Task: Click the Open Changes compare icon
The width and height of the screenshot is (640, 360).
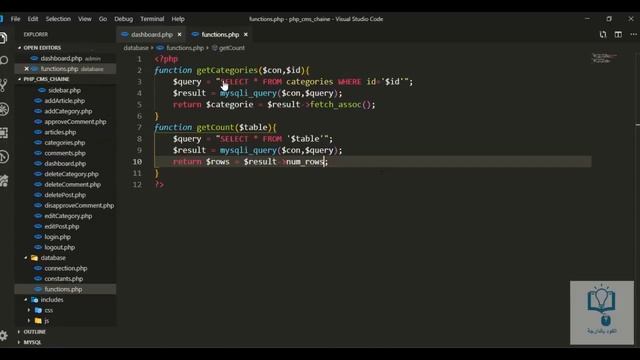Action: (x=603, y=35)
